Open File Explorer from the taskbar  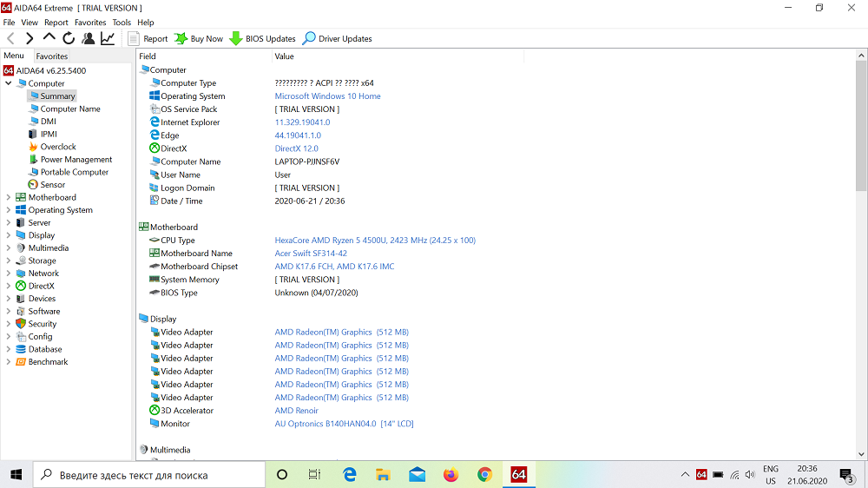coord(383,475)
